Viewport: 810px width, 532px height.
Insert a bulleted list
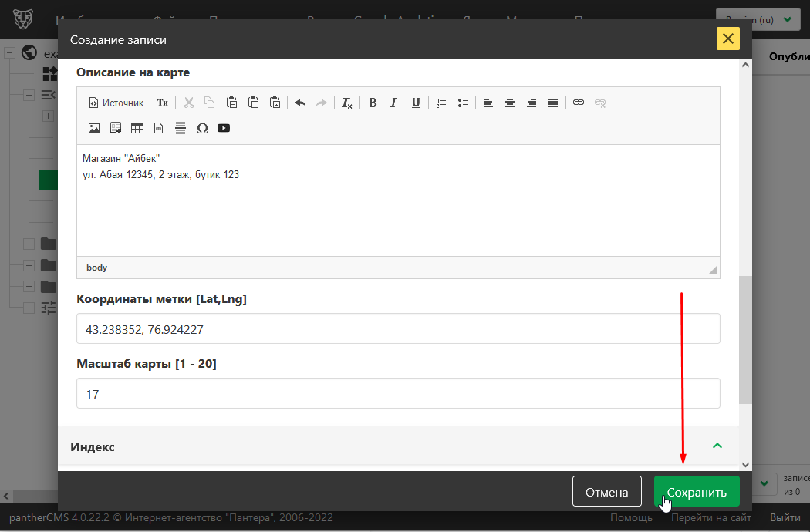463,103
